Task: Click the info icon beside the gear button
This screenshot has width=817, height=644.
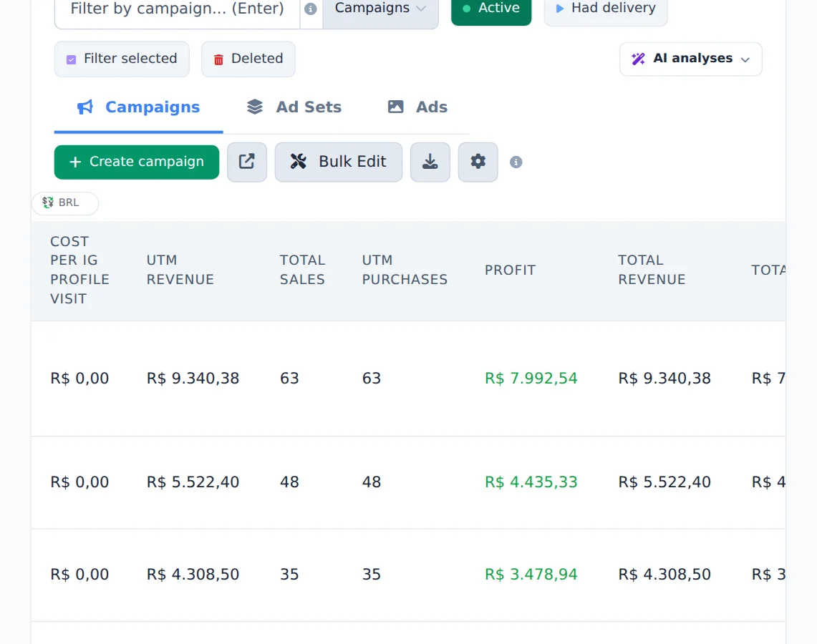Action: click(x=516, y=162)
